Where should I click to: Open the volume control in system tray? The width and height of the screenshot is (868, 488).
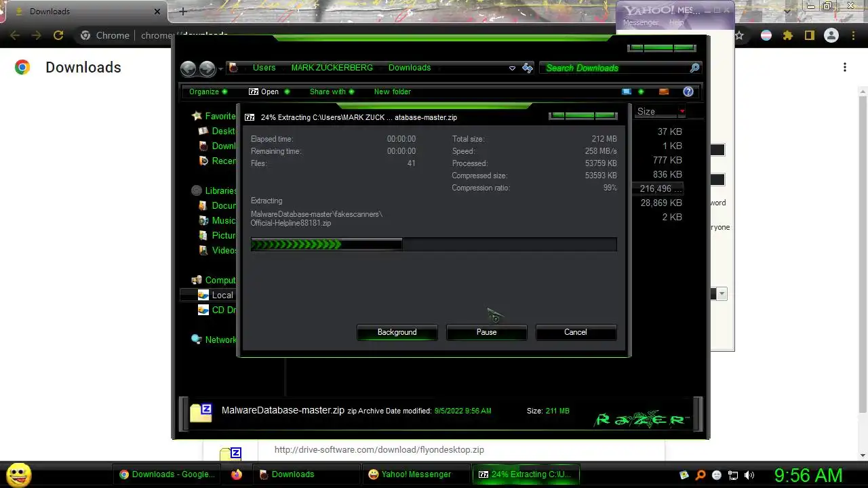pyautogui.click(x=749, y=475)
